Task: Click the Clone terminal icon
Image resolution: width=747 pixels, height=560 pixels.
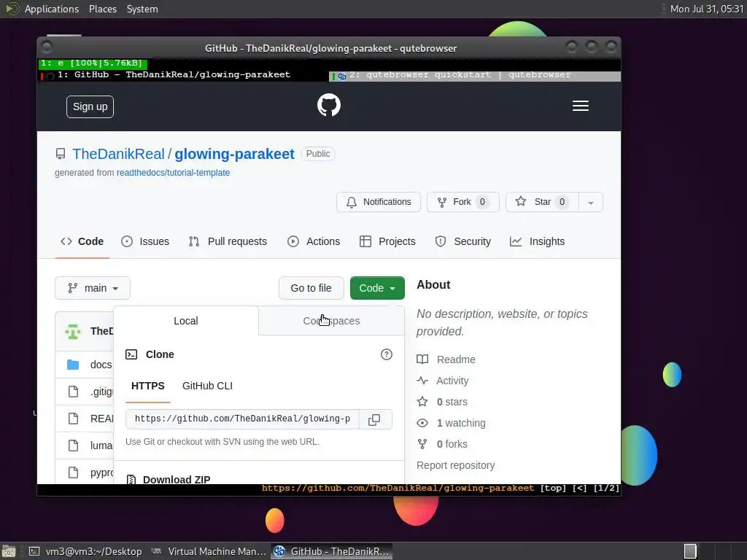Action: point(131,354)
